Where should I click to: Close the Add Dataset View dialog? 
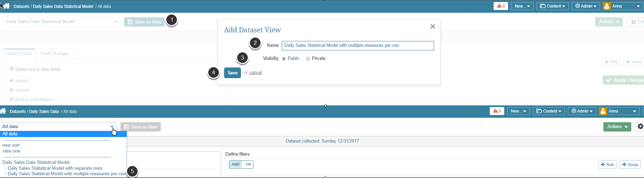tap(433, 27)
